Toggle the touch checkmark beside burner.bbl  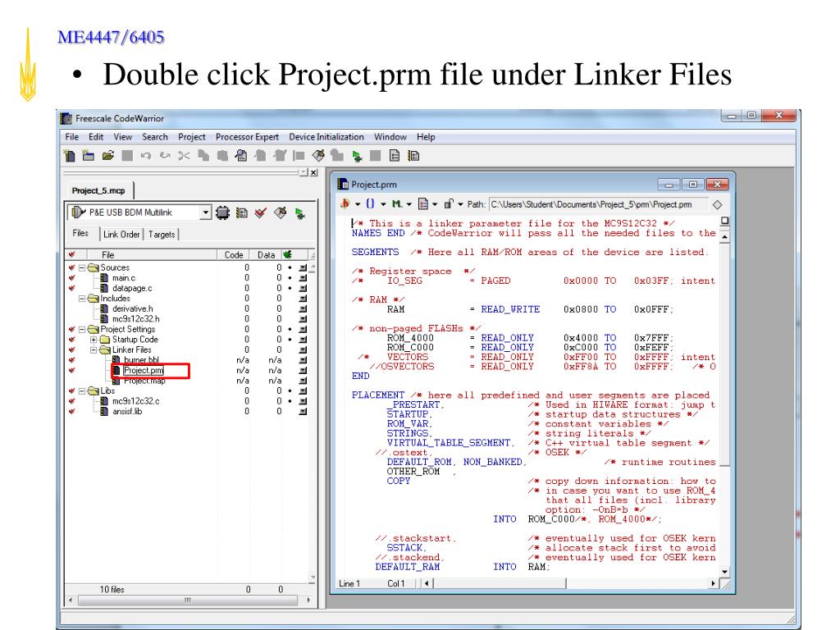(x=72, y=360)
